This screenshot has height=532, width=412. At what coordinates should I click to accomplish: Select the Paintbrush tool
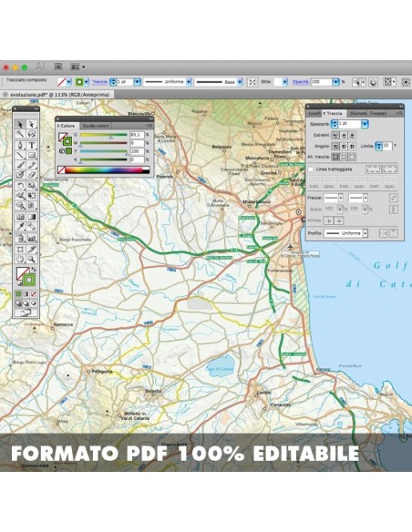click(20, 165)
